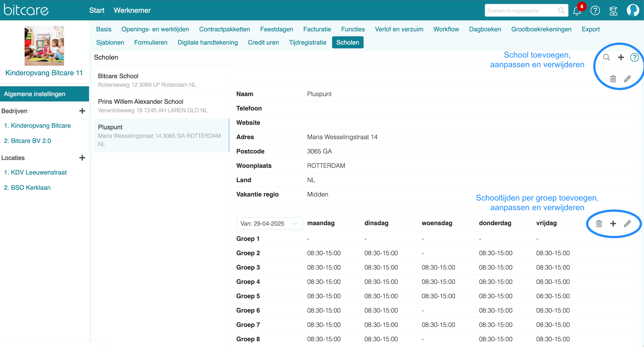644x347 pixels.
Task: Select the active Scholen tab
Action: coord(348,42)
